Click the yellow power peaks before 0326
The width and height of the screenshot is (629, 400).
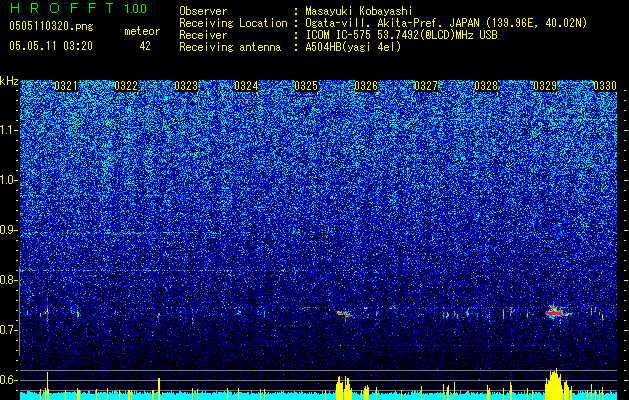pyautogui.click(x=344, y=388)
